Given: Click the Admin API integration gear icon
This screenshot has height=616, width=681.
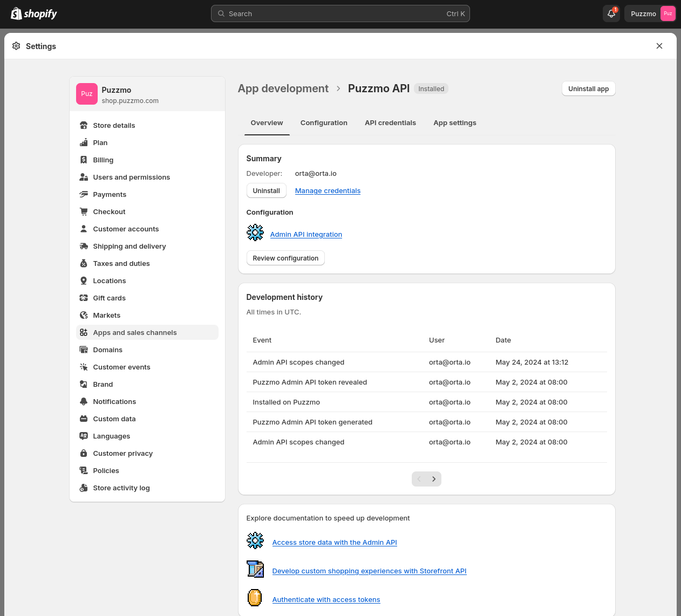Looking at the screenshot, I should tap(255, 232).
